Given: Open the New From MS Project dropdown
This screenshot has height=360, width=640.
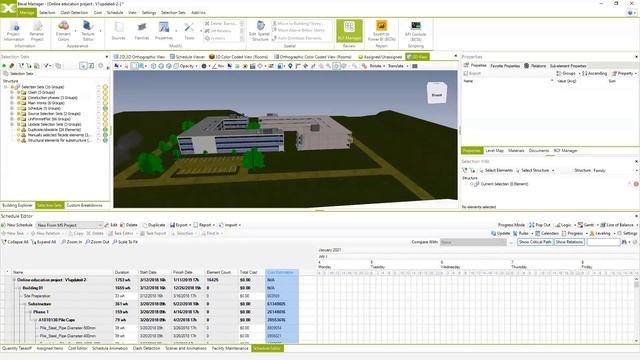Looking at the screenshot, I should [x=69, y=225].
